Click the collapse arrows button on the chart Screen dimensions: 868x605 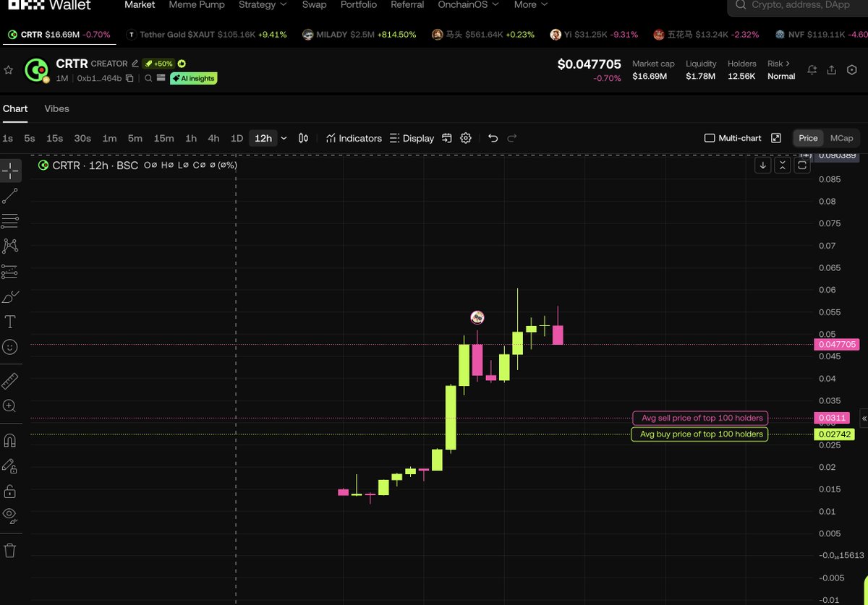pos(783,166)
